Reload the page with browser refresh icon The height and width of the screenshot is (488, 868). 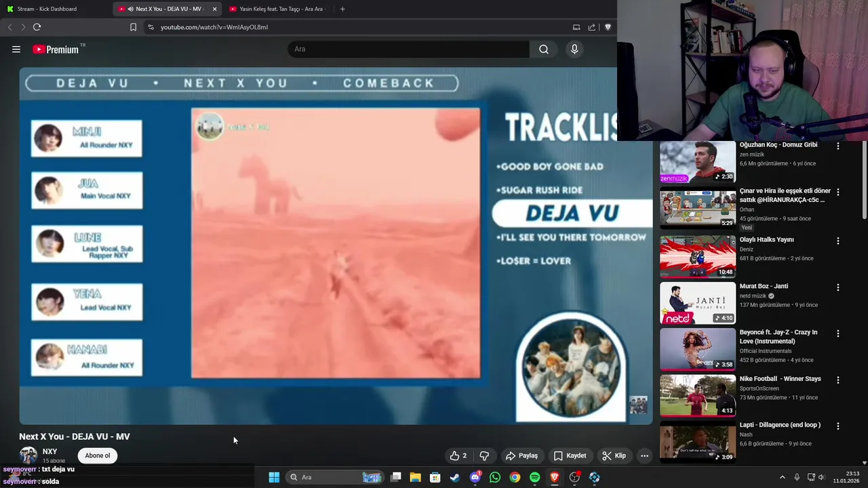[x=37, y=27]
